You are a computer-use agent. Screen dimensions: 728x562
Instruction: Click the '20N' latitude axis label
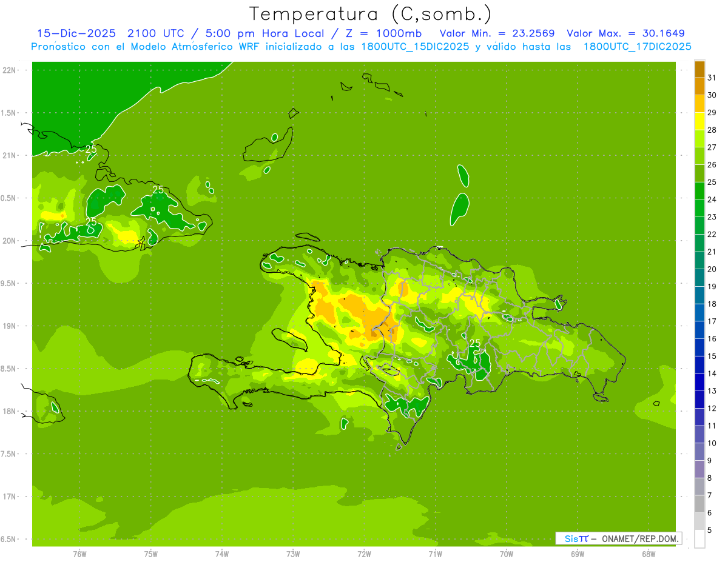tap(9, 241)
